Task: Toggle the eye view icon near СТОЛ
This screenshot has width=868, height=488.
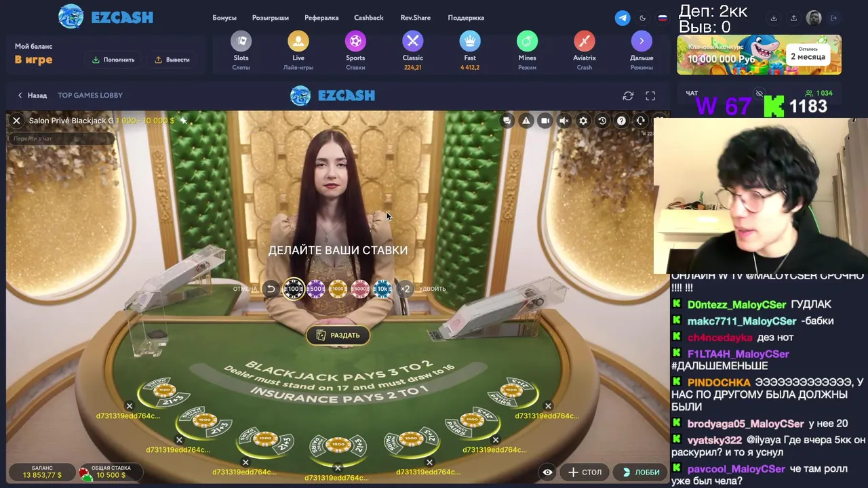Action: click(547, 472)
